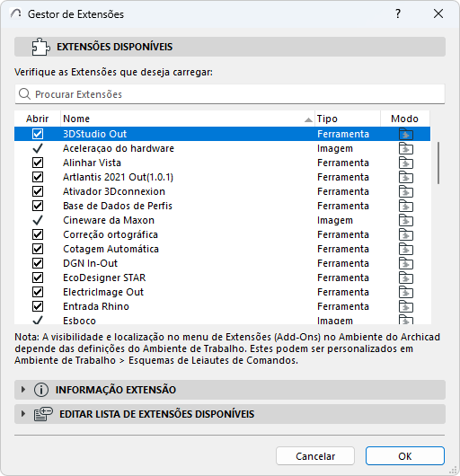Click the mode folder icon for Cineware da Maxon
Screen dimensions: 460x476
click(406, 220)
